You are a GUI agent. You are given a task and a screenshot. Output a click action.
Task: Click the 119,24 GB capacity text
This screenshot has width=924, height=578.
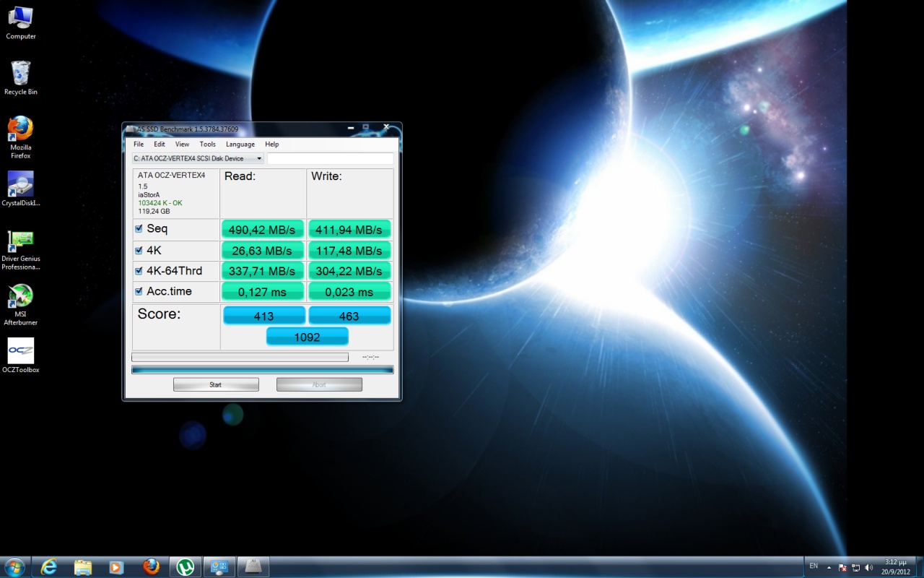(154, 212)
